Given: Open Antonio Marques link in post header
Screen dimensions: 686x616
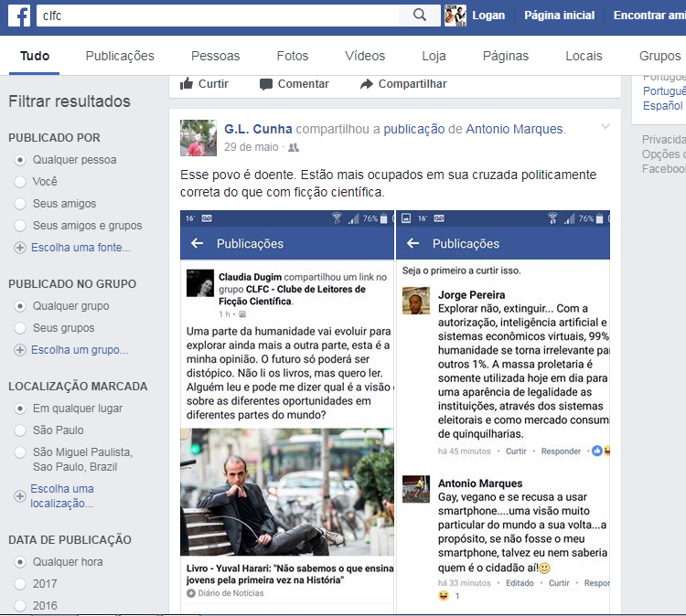Looking at the screenshot, I should pyautogui.click(x=514, y=130).
